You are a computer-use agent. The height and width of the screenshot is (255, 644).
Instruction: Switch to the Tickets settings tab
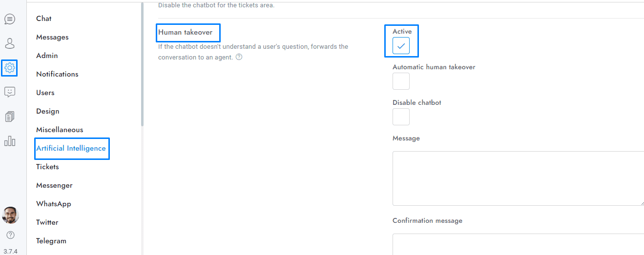pyautogui.click(x=47, y=167)
